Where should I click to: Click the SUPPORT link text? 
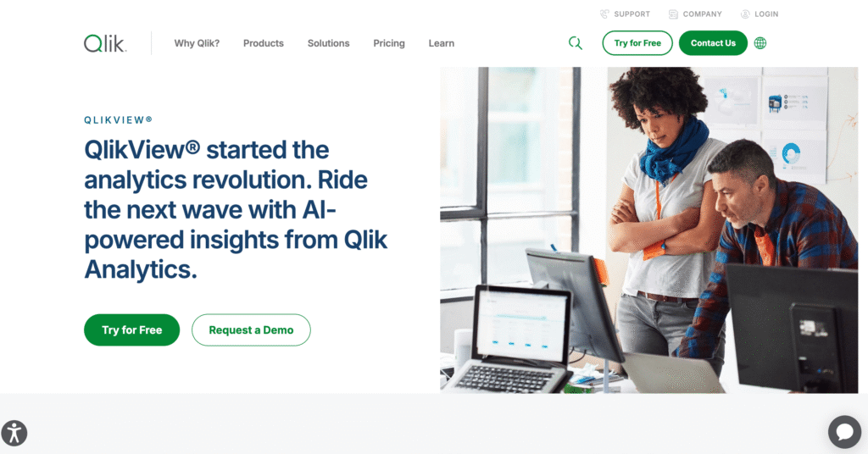pos(632,14)
